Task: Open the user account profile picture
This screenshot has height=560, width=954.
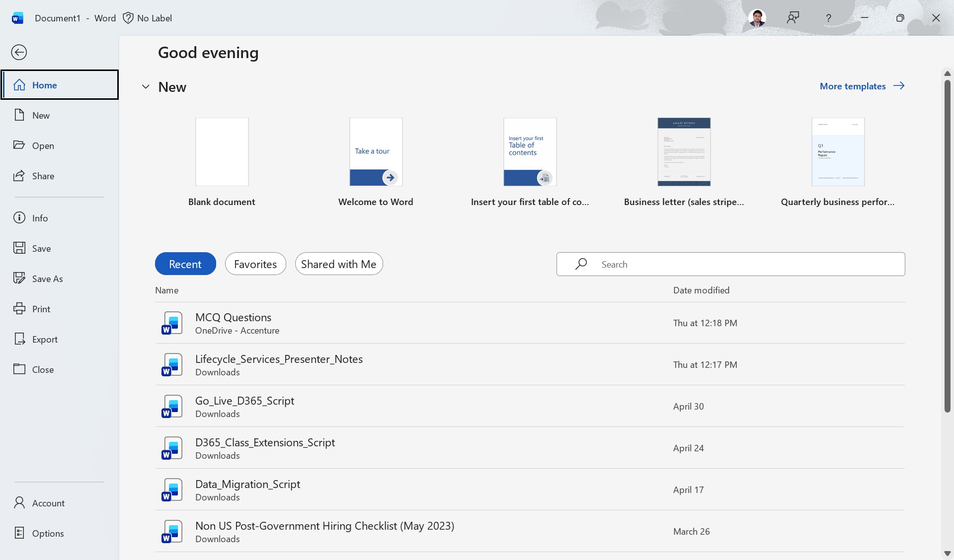Action: click(757, 18)
